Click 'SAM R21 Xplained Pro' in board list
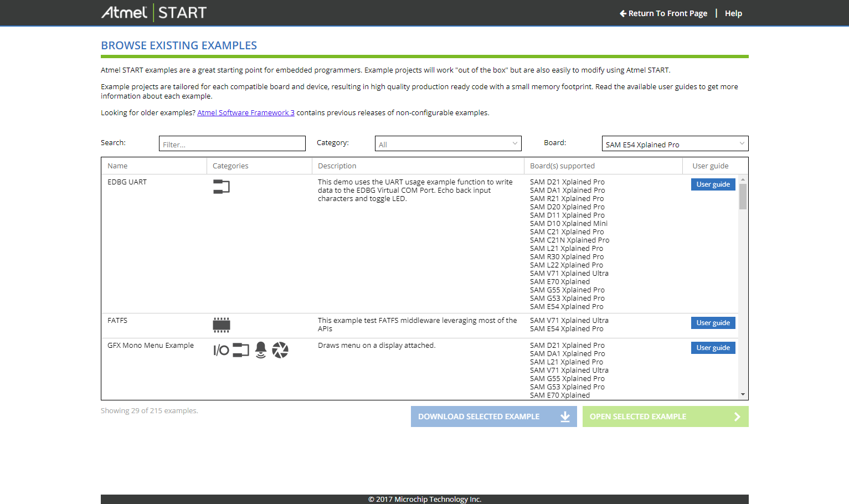Screen dimensions: 849x504 click(x=567, y=198)
